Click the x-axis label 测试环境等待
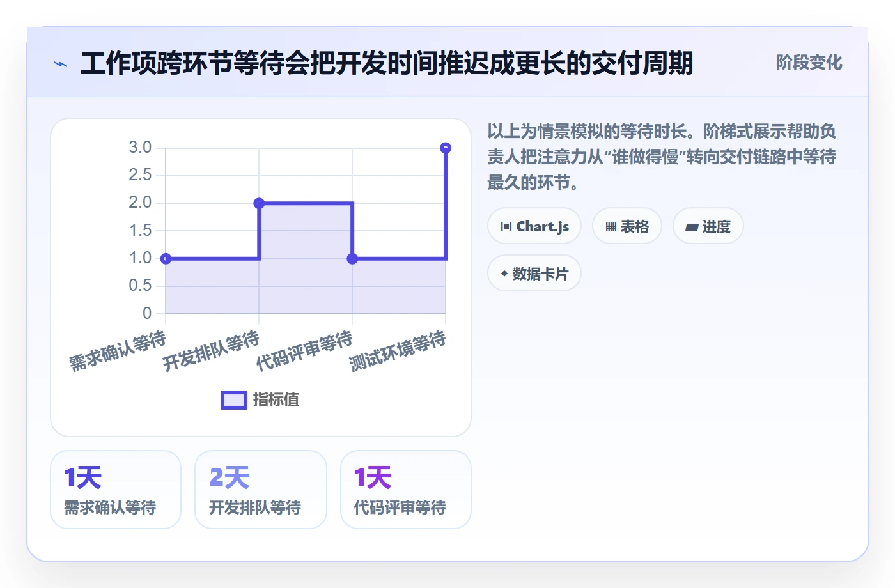 pos(398,351)
